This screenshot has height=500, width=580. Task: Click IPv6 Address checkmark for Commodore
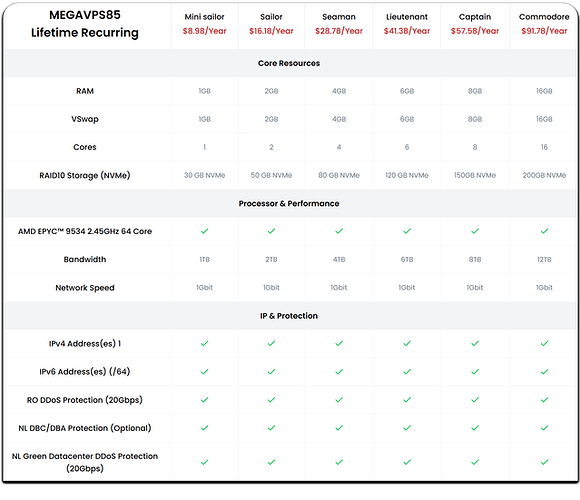pyautogui.click(x=544, y=372)
